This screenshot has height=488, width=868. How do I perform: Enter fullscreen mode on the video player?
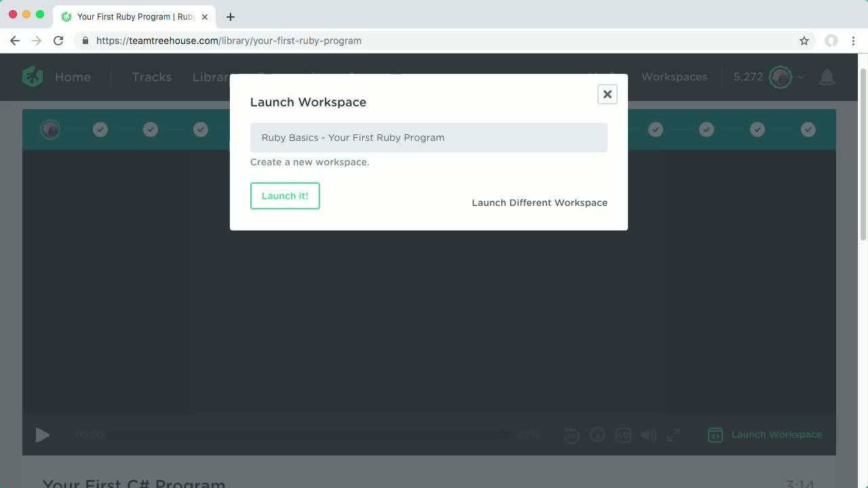pos(673,435)
